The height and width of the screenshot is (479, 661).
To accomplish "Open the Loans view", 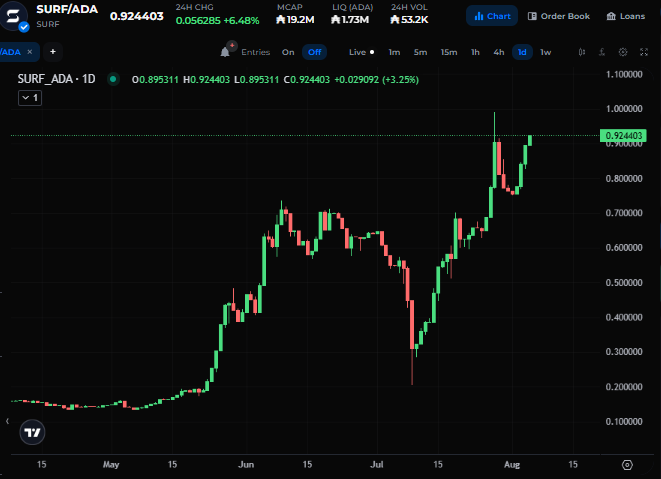I will tap(626, 16).
